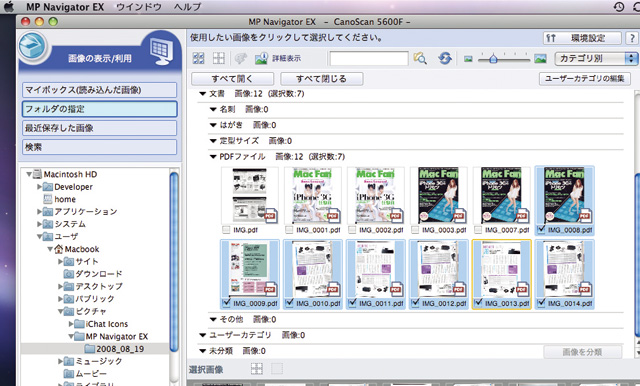Viewport: 640px width, 386px height.
Task: Uncheck the IMG_0008.pdf checkbox
Action: (541, 230)
